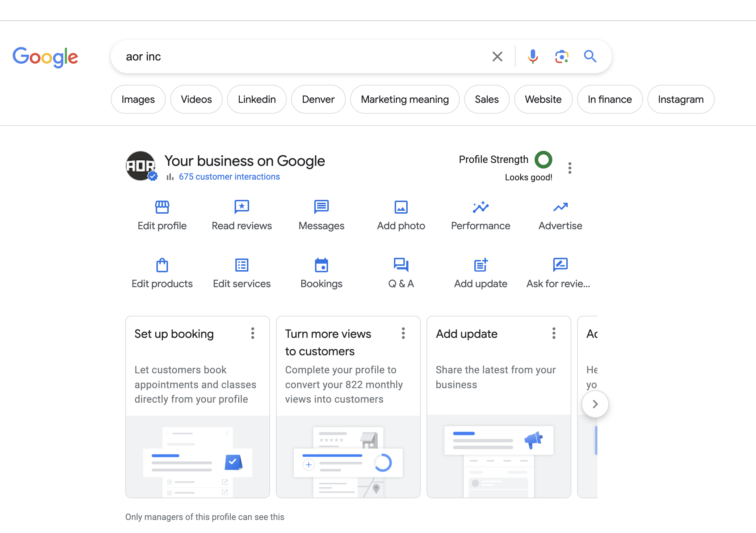The height and width of the screenshot is (533, 756).
Task: Click Turn more views to customers title
Action: pyautogui.click(x=328, y=343)
